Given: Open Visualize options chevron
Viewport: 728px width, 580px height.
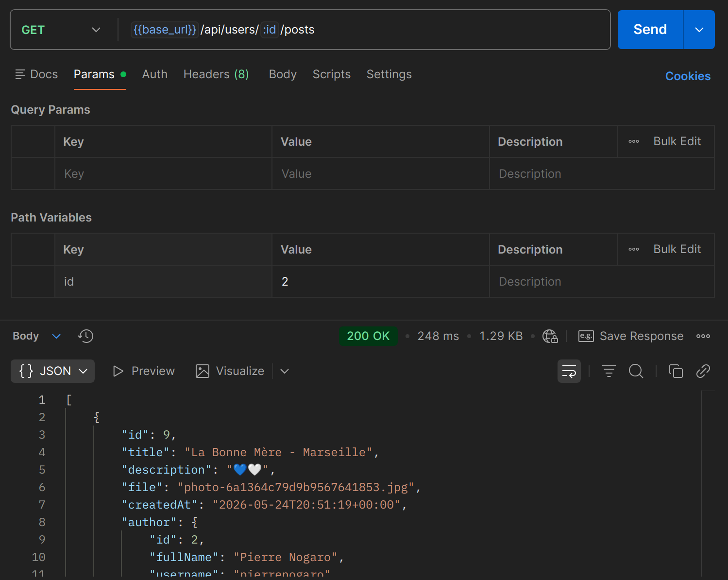Looking at the screenshot, I should 285,371.
